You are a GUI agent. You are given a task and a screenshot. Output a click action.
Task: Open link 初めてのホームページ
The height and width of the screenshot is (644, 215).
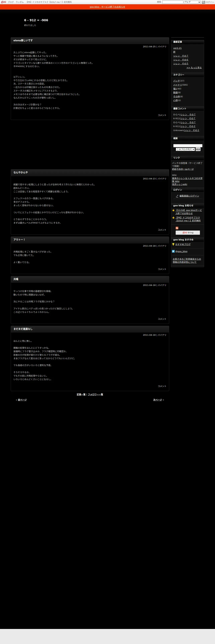click(x=183, y=169)
